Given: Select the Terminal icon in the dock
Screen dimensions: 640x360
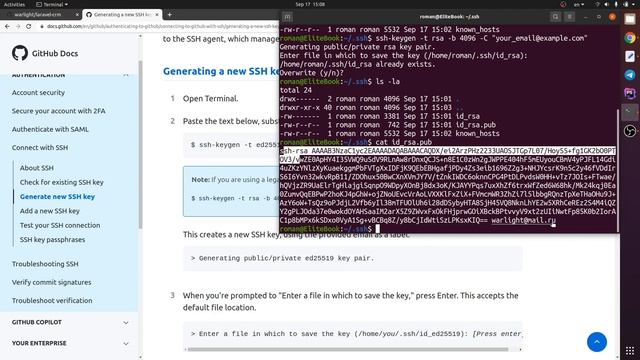Looking at the screenshot, I should (630, 112).
